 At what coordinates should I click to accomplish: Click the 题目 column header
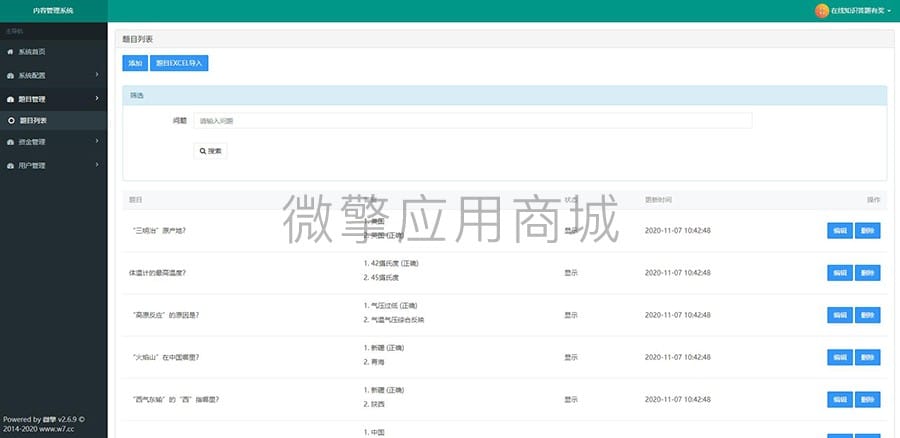click(x=135, y=200)
